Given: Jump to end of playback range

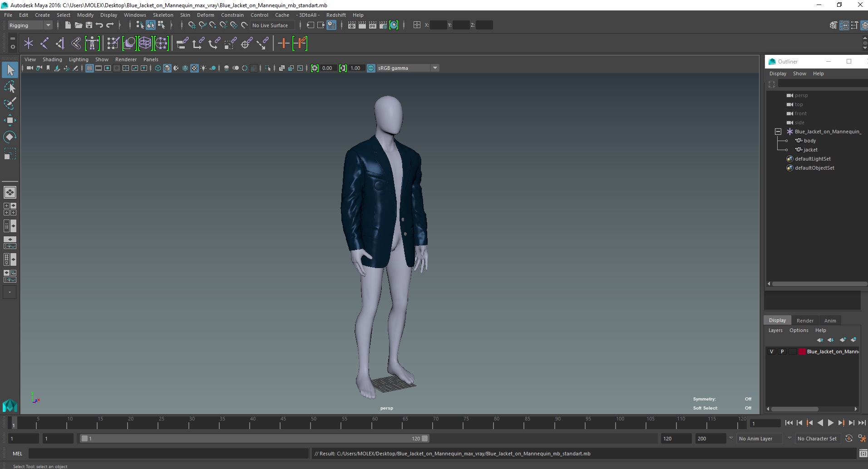Looking at the screenshot, I should tap(862, 423).
